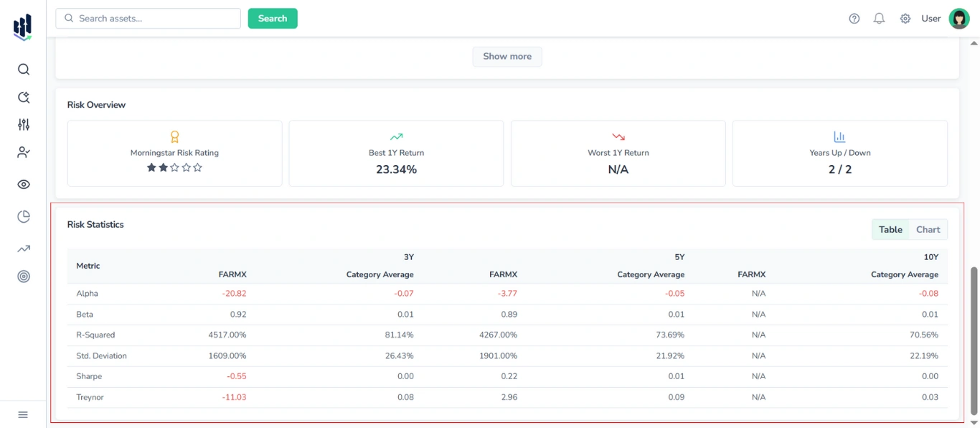This screenshot has width=980, height=428.
Task: Click the Show more button
Action: (x=507, y=56)
